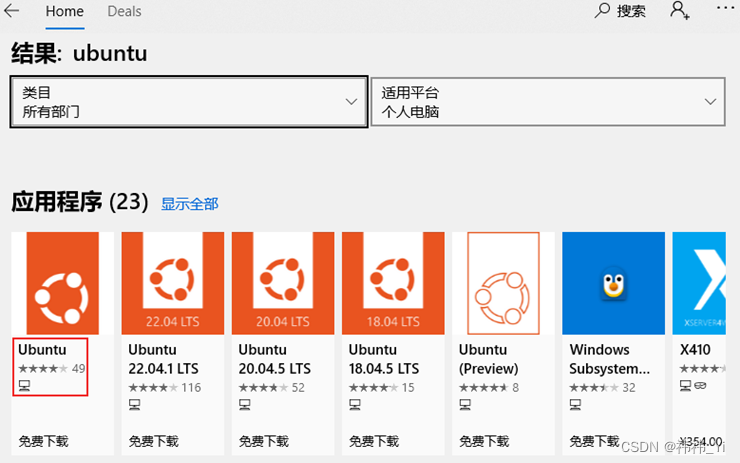
Task: Go back with the left arrow icon
Action: (x=11, y=10)
